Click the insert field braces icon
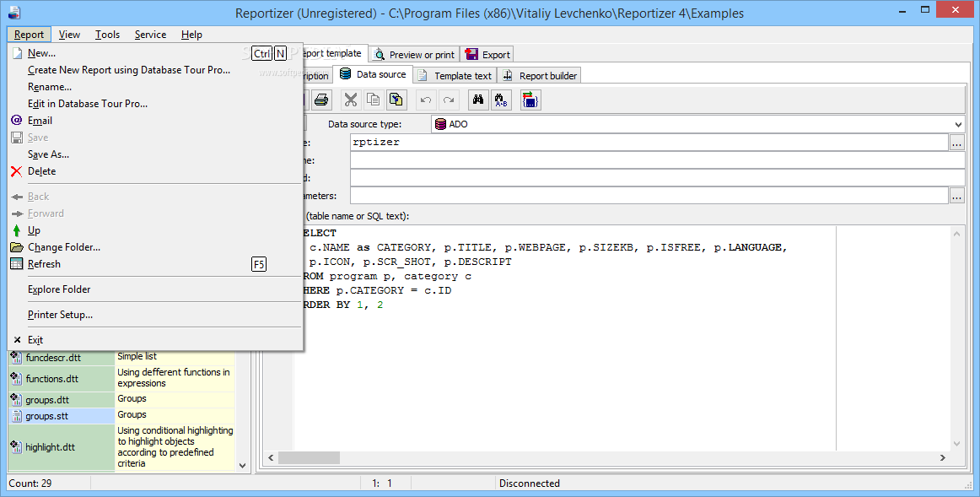This screenshot has width=980, height=497. click(x=530, y=100)
